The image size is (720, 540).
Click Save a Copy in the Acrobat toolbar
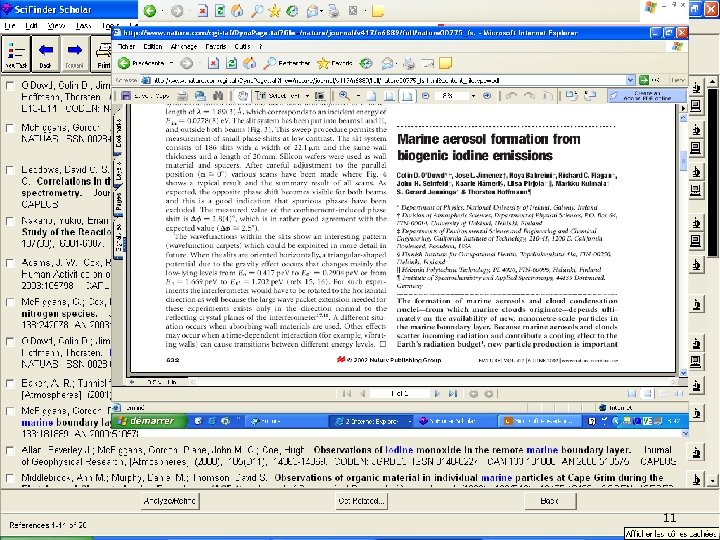point(146,96)
